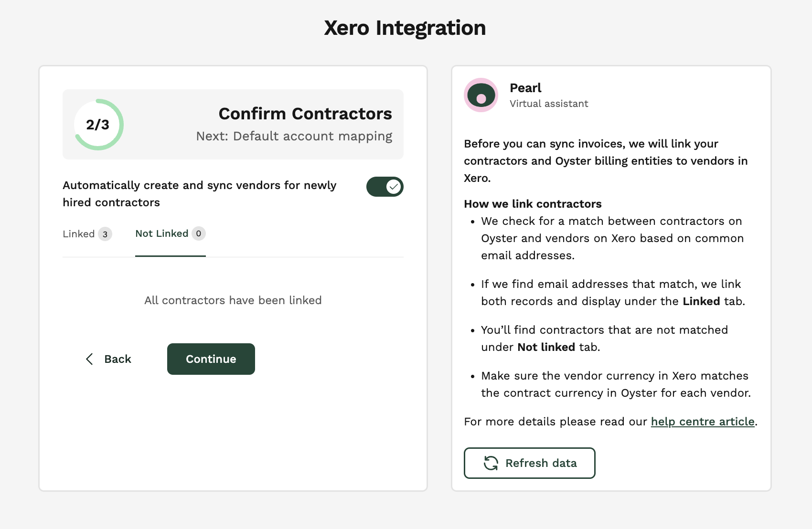Select the Not Linked tab
This screenshot has width=812, height=529.
coord(162,233)
